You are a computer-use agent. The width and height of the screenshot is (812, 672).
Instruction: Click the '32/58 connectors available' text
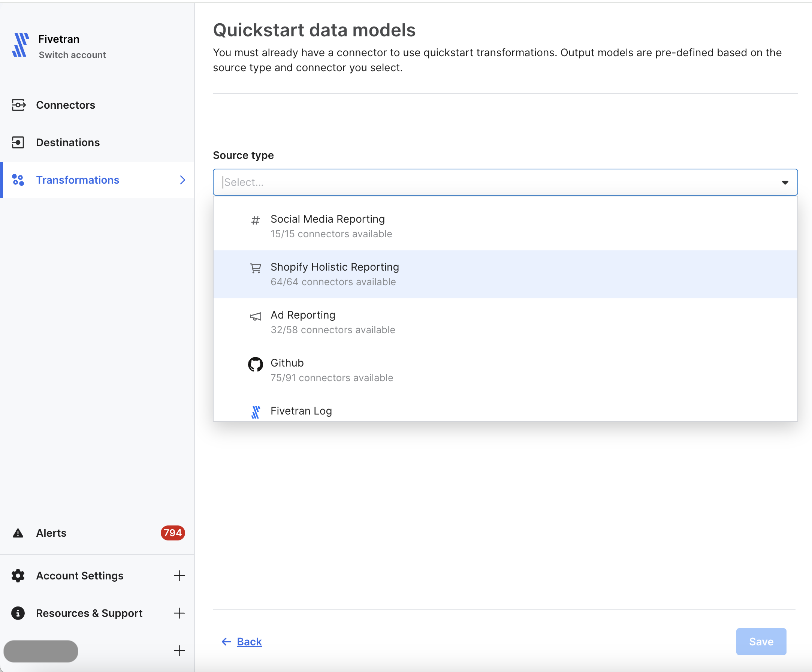332,330
